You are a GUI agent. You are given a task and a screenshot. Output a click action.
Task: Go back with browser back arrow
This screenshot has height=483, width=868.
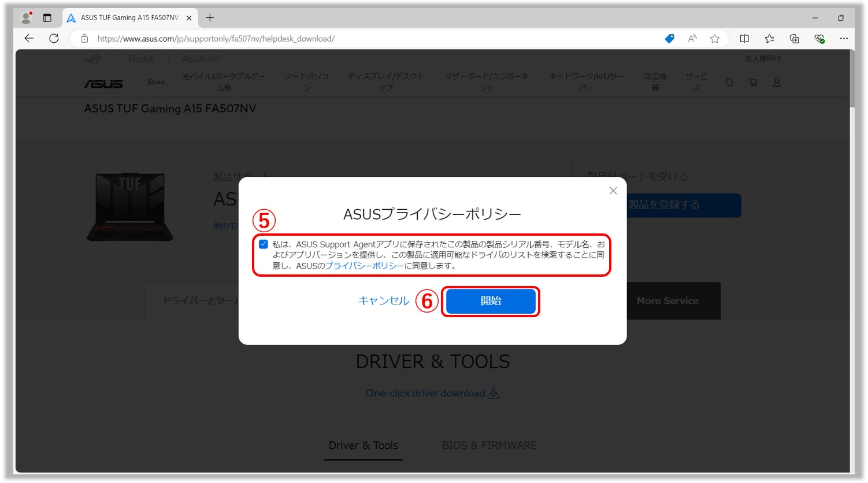point(29,38)
